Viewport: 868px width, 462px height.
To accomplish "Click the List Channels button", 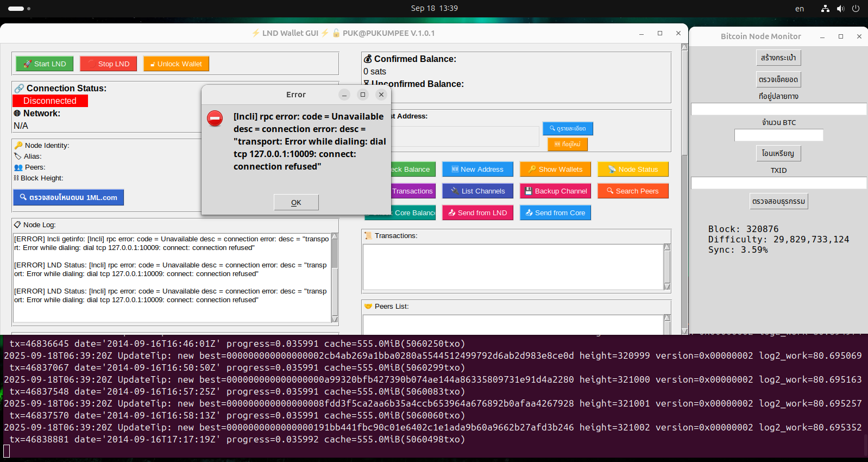I will pos(477,191).
